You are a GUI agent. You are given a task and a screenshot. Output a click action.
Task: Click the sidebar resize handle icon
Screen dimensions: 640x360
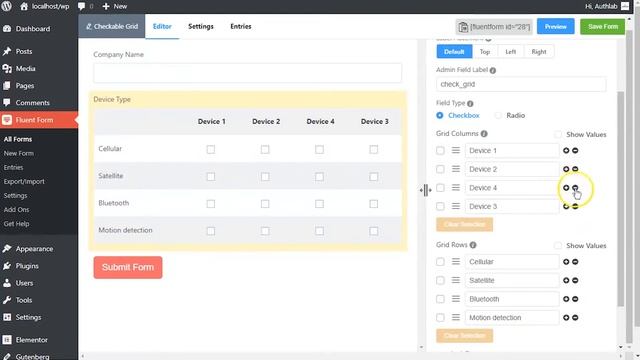(425, 190)
